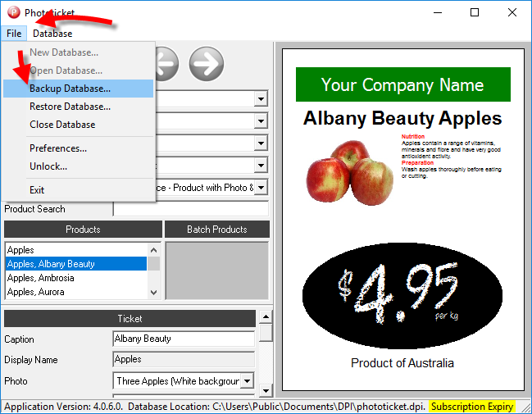Screen dimensions: 532x414
Task: Choose Exit from the File menu
Action: point(37,190)
